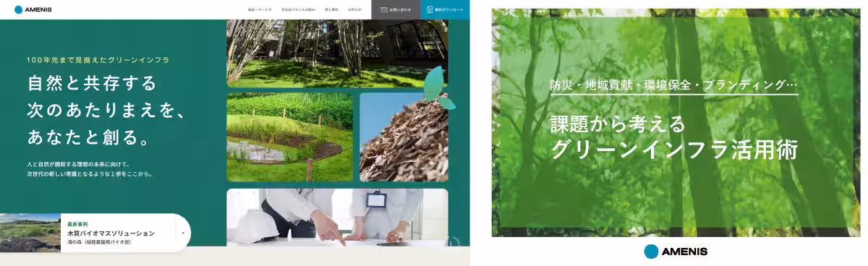Go to the second navigation item 'アメニスの強み'
Image resolution: width=868 pixels, height=266 pixels.
[x=298, y=10]
